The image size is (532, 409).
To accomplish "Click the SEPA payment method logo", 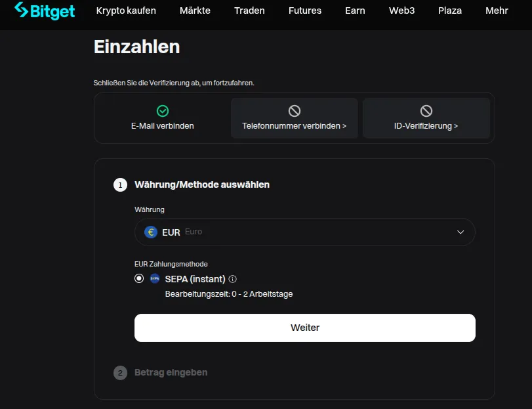I will click(x=155, y=278).
